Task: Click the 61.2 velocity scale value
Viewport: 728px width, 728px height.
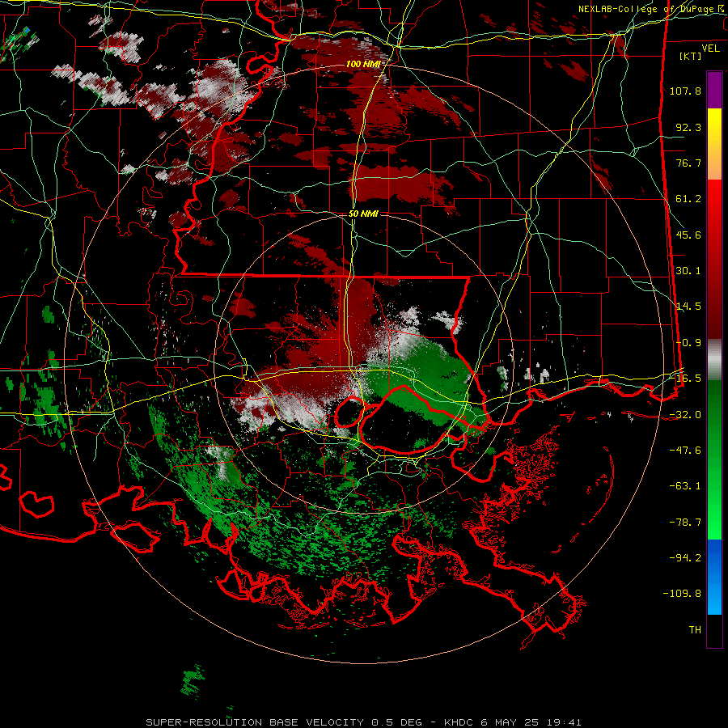Action: point(688,199)
